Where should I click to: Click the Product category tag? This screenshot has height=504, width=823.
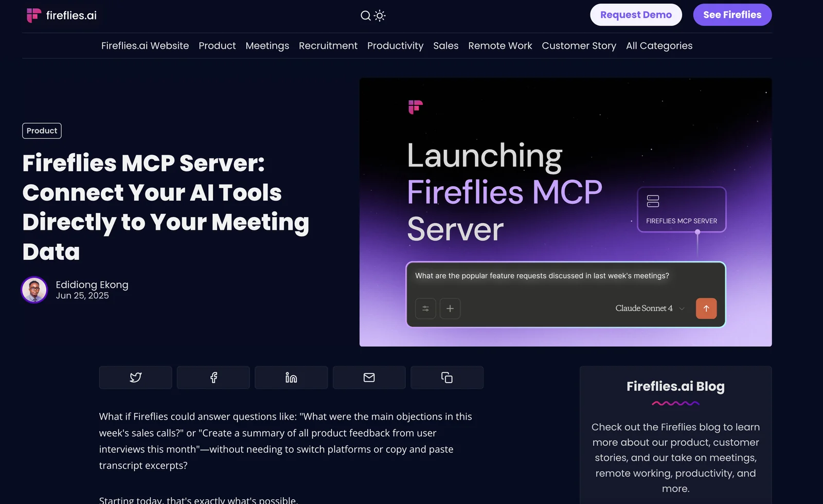pyautogui.click(x=42, y=131)
